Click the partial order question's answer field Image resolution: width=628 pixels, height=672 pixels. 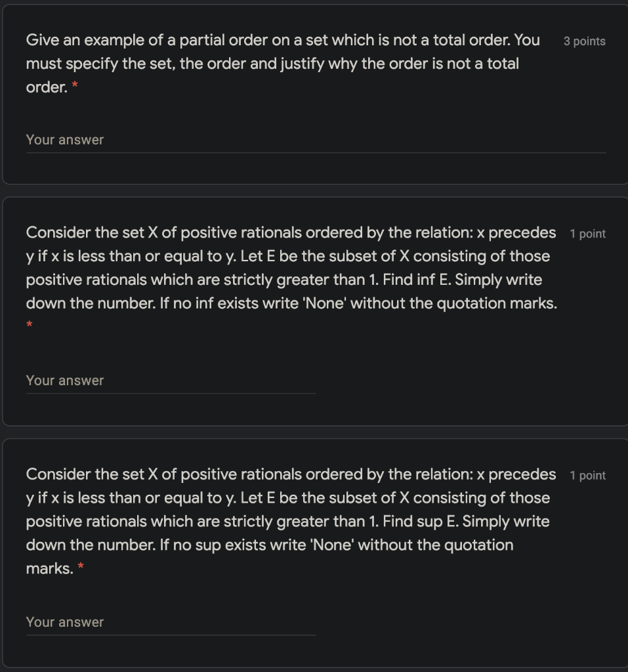click(x=316, y=140)
